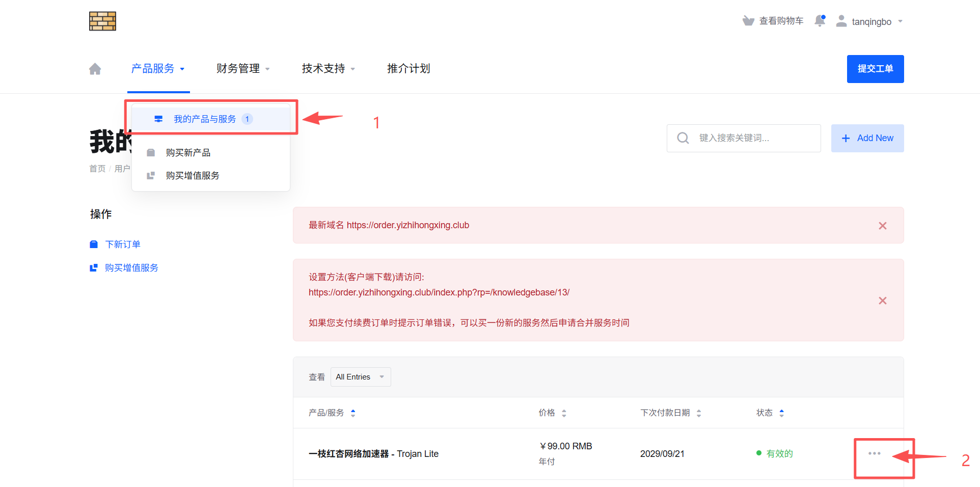This screenshot has width=980, height=487.
Task: Sort the table by 下次付款日期
Action: (698, 413)
